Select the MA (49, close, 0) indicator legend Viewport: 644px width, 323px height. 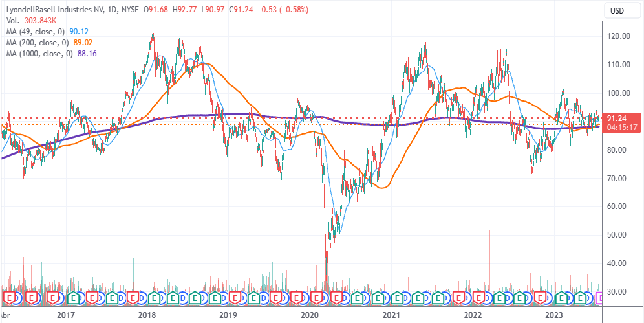(36, 32)
